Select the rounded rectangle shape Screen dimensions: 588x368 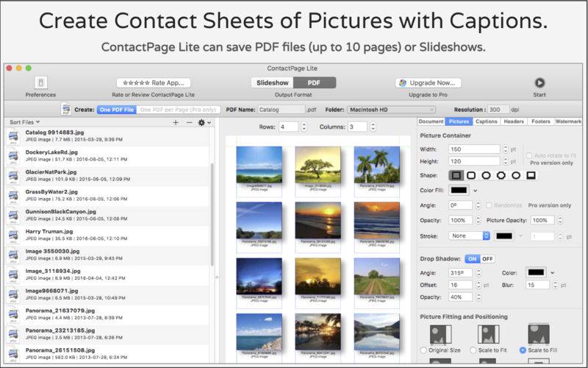[x=471, y=175]
